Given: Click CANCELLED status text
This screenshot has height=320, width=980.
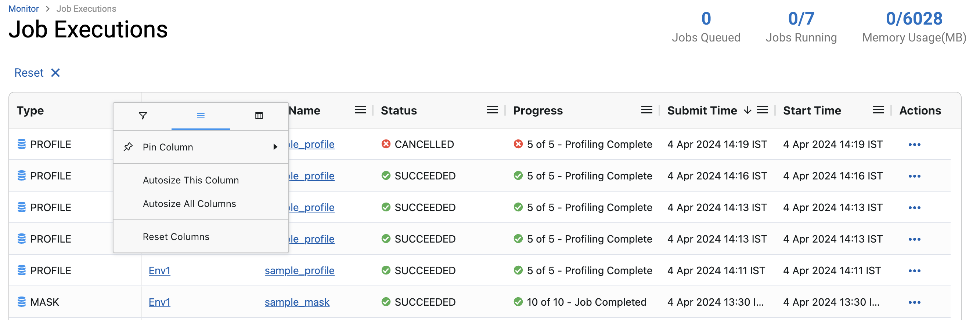Looking at the screenshot, I should click(x=424, y=145).
